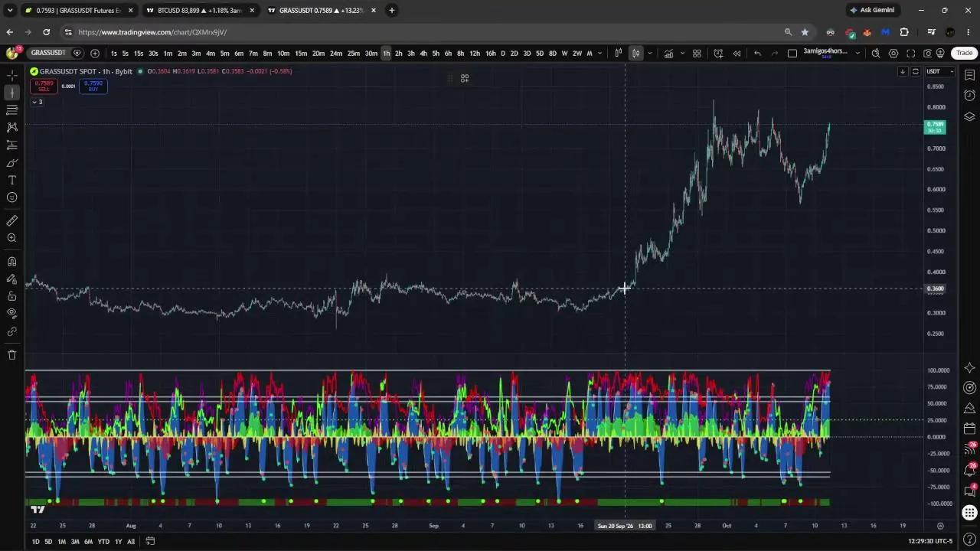Screen dimensions: 980x551
Task: Select the ruler measure tool
Action: (11, 220)
